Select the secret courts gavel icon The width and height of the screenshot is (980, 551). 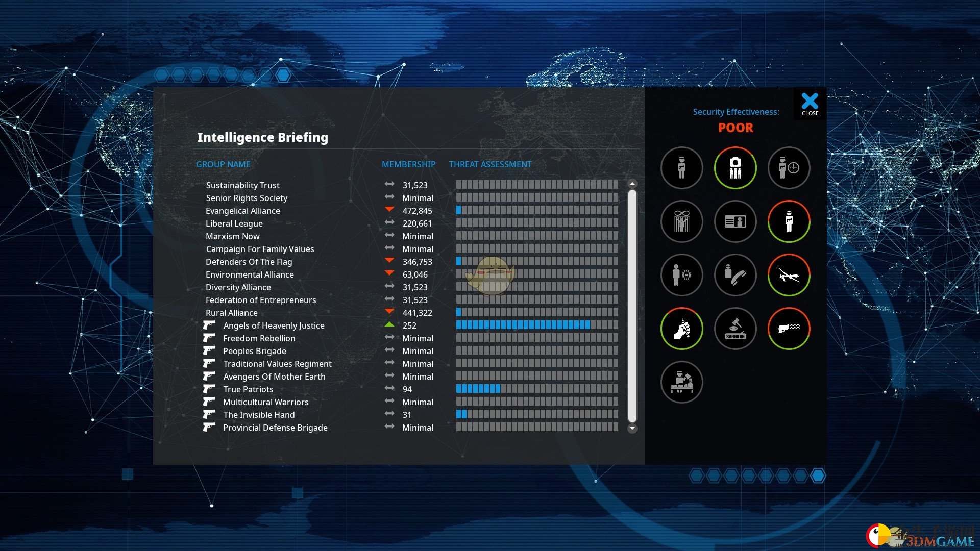coord(735,329)
